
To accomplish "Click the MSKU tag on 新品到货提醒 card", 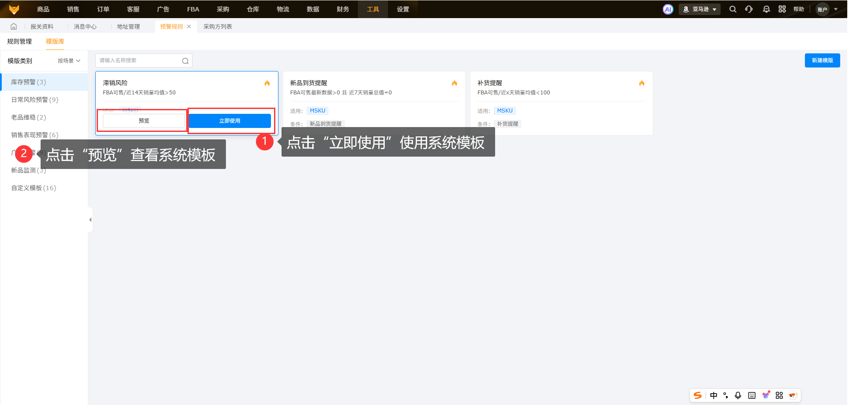I will coord(318,111).
